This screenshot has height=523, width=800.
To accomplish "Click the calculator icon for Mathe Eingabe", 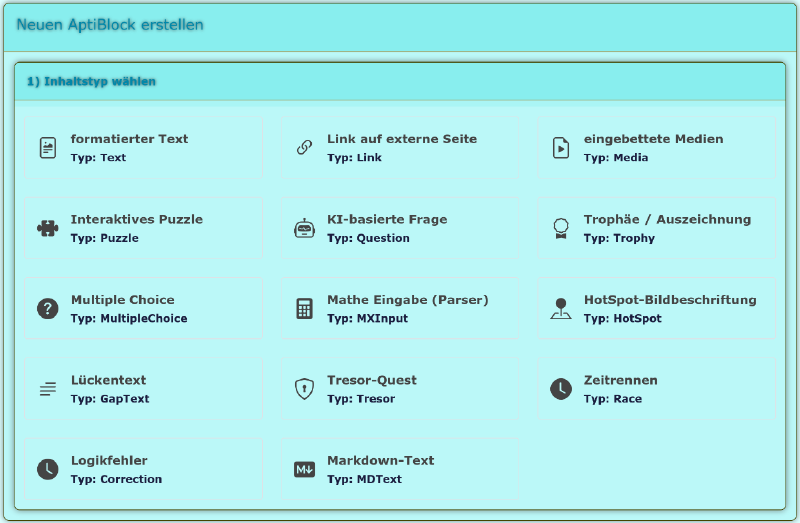I will click(x=305, y=308).
